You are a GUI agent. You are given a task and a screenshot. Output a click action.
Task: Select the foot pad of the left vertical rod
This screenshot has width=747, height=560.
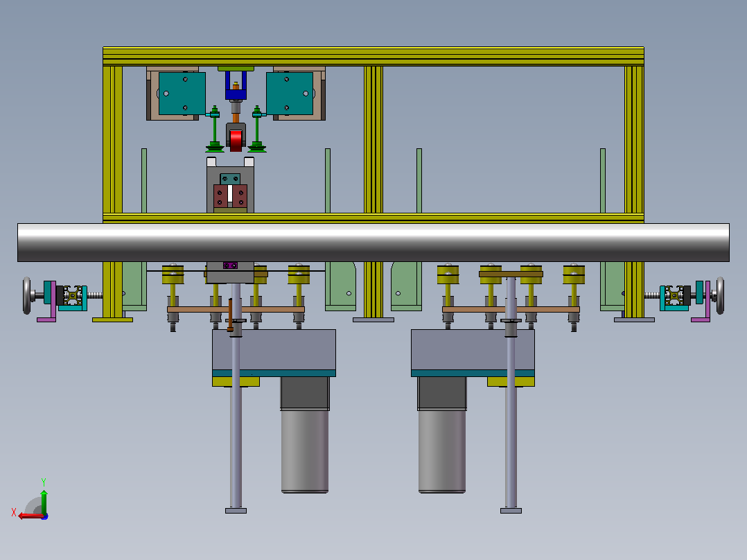236,510
